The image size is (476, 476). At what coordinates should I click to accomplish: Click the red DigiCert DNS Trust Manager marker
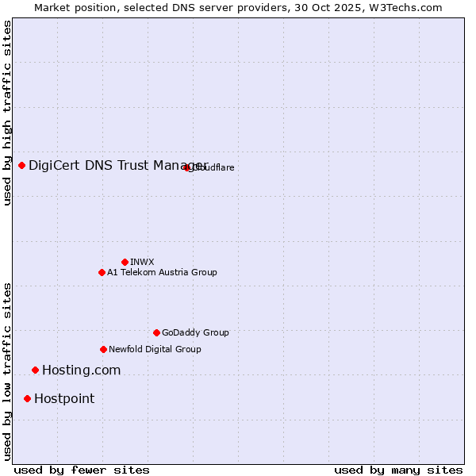[22, 165]
